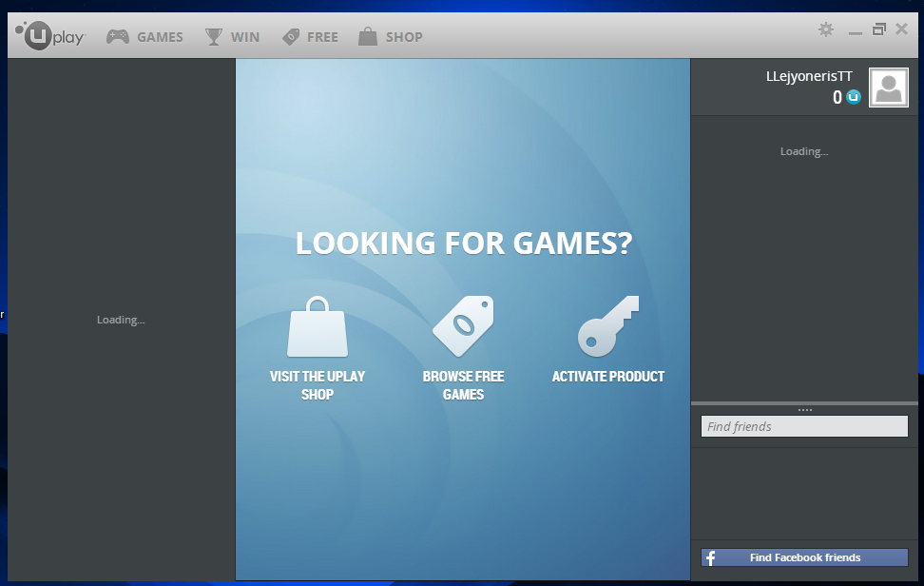
Task: Click the profile avatar picture
Action: pos(889,88)
